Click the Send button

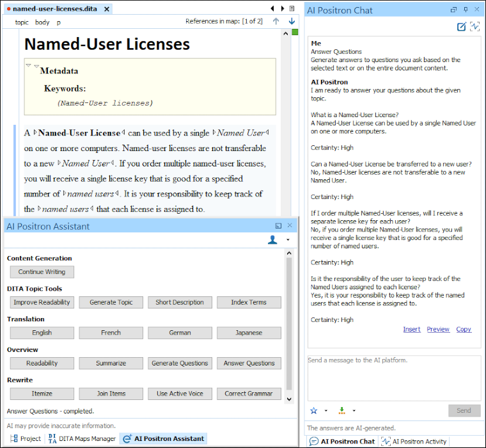tap(464, 410)
